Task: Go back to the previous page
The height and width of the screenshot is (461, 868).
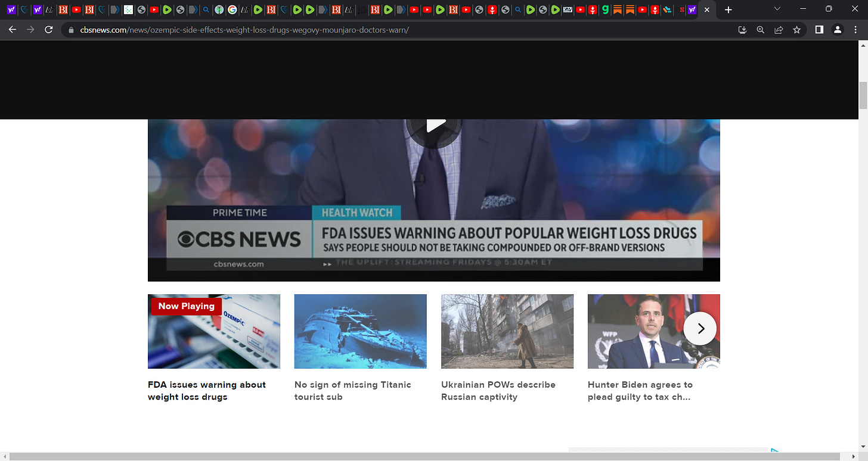Action: (13, 29)
